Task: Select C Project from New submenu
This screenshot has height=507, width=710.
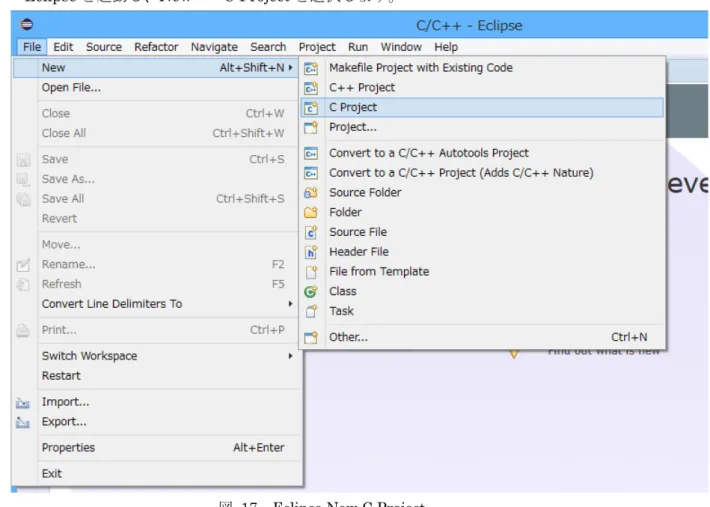Action: 482,108
